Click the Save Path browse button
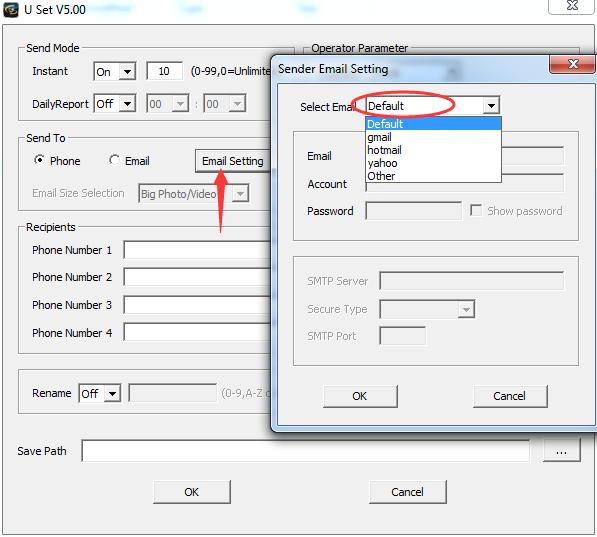597x537 pixels. [x=561, y=451]
